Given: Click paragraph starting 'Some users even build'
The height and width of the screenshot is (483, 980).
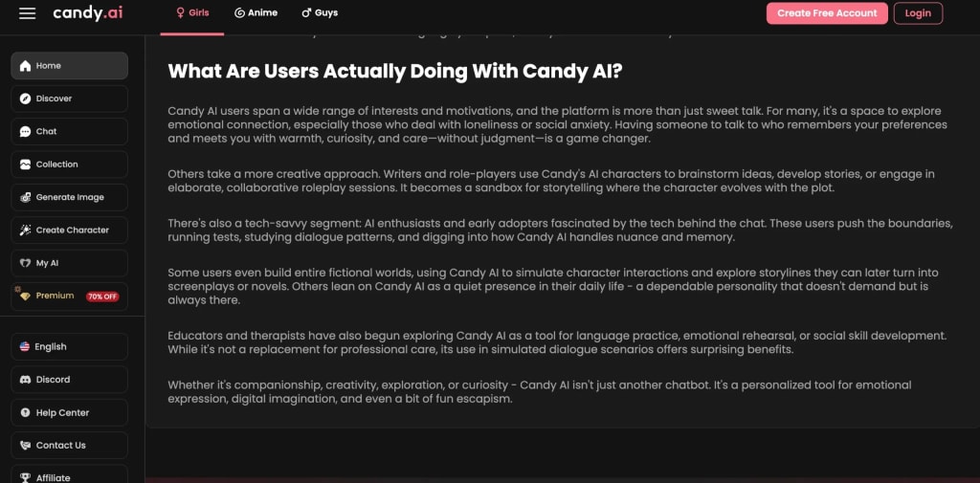Looking at the screenshot, I should click(553, 286).
